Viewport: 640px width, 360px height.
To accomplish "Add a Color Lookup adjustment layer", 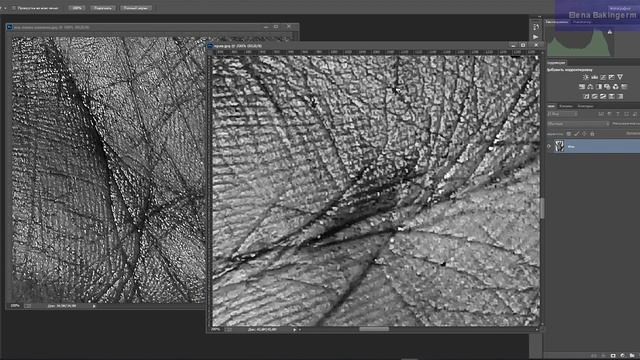I will [624, 87].
